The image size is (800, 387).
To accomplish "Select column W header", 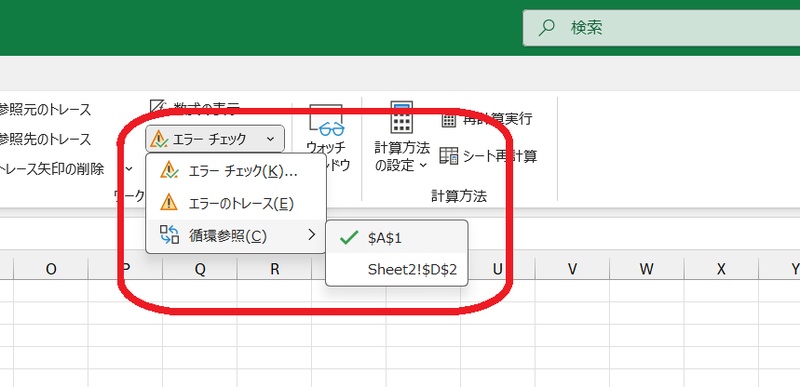I will pyautogui.click(x=647, y=269).
